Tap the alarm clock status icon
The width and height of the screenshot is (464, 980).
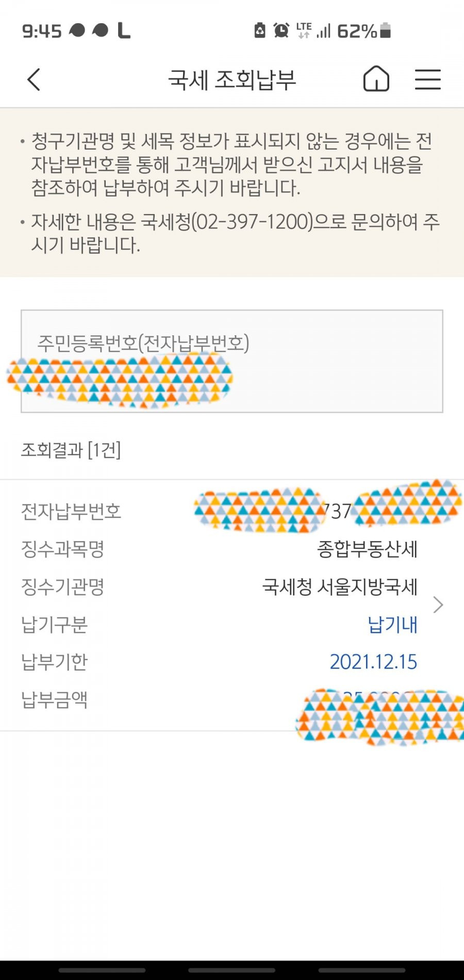coord(281,30)
